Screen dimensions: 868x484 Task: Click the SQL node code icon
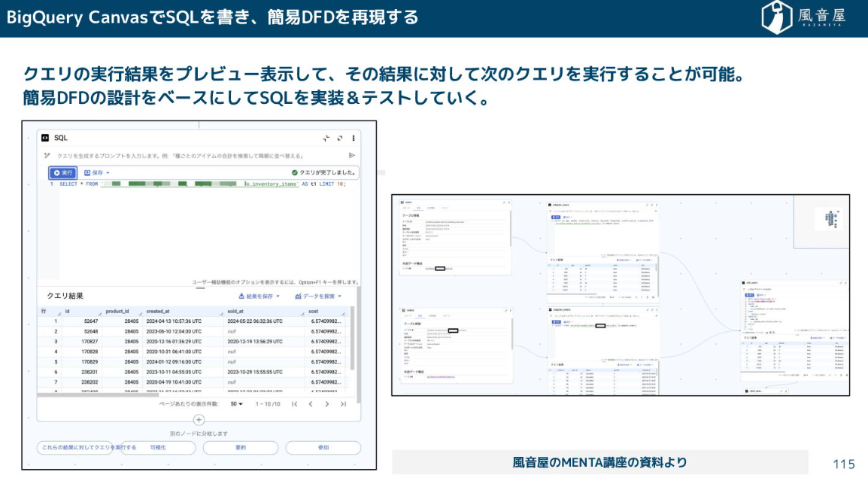45,138
